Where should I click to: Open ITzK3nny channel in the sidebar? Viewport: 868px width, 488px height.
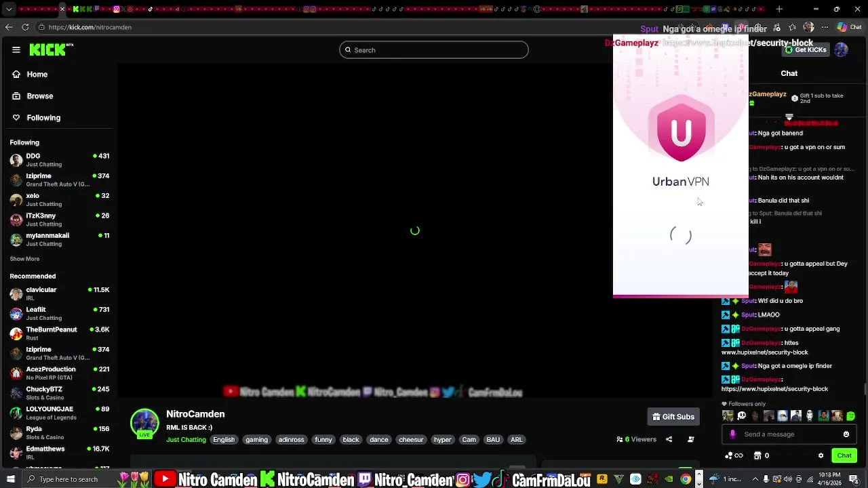pos(60,220)
